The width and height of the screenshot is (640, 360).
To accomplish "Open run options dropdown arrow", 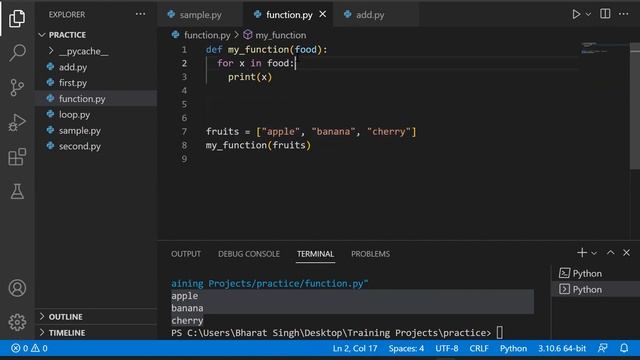I will (588, 14).
